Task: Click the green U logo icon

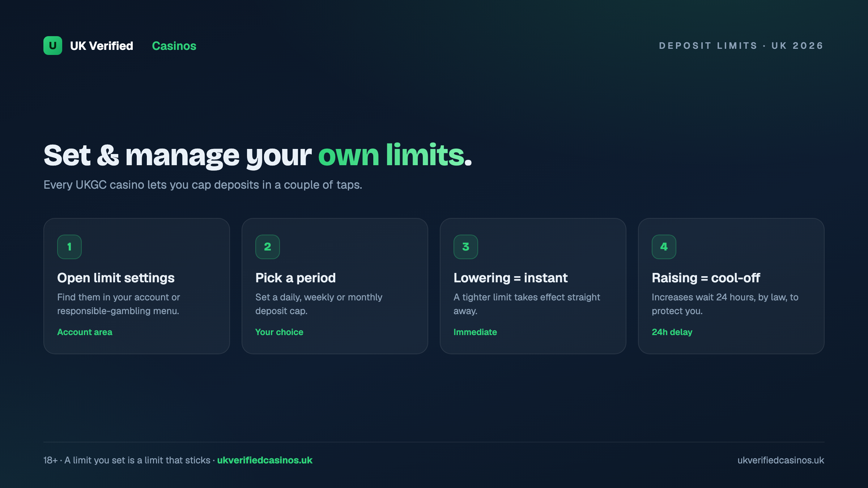Action: (x=53, y=46)
